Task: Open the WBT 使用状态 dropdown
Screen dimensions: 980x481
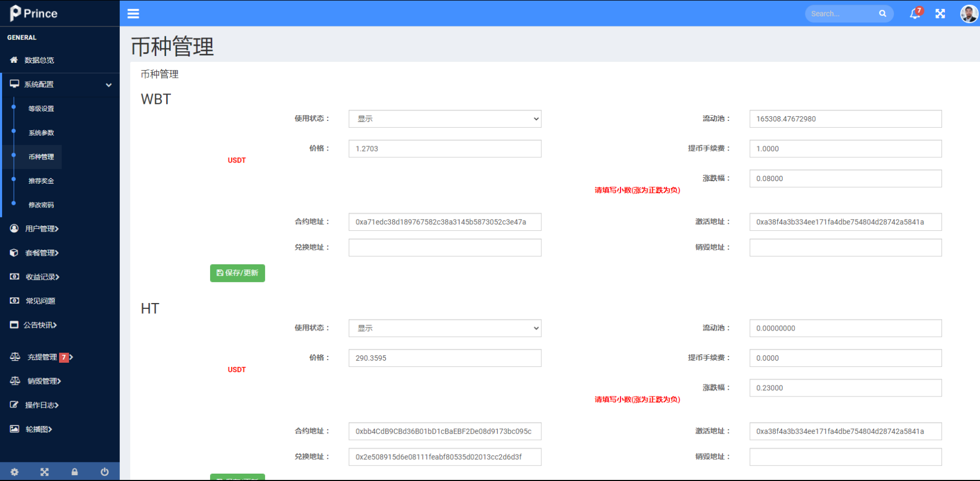Action: 444,118
